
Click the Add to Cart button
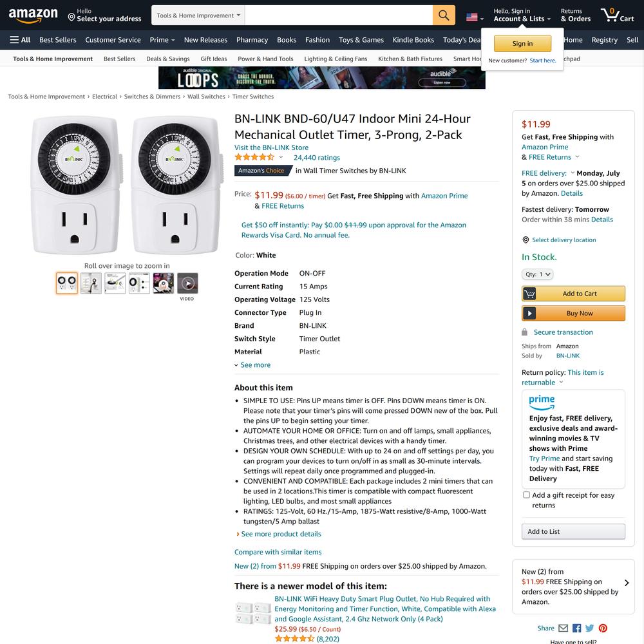click(573, 294)
